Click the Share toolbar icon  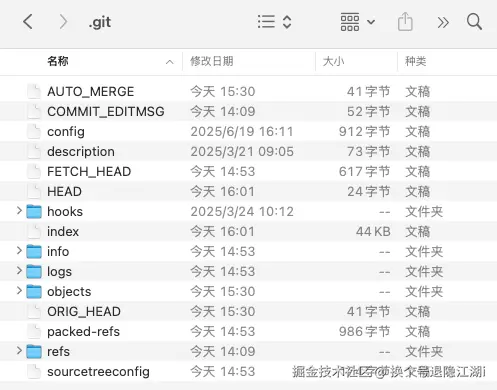pyautogui.click(x=405, y=21)
